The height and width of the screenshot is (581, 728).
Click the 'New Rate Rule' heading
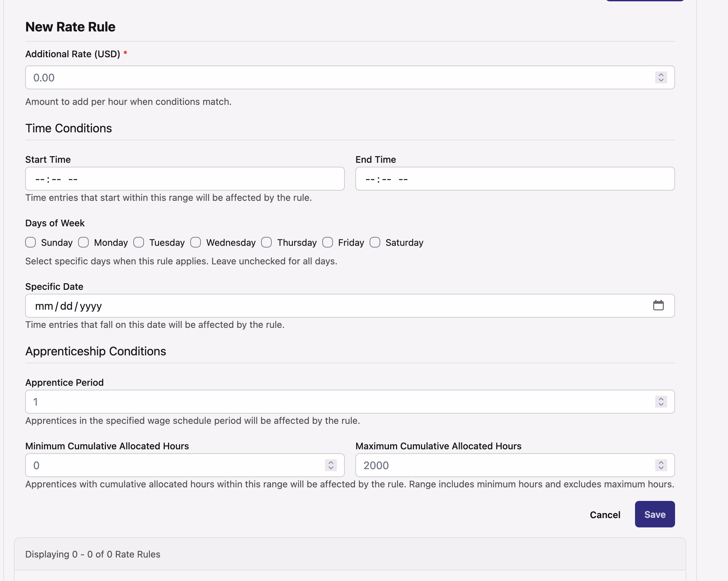70,27
